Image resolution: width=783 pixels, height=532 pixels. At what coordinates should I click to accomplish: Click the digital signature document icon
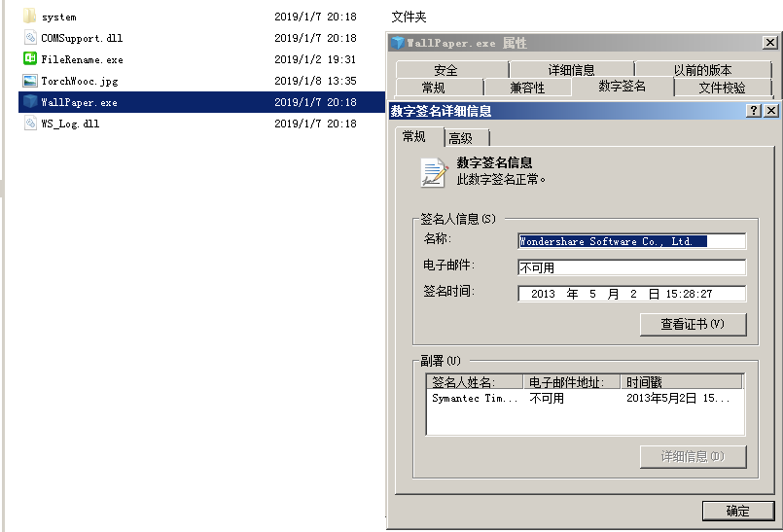point(433,172)
